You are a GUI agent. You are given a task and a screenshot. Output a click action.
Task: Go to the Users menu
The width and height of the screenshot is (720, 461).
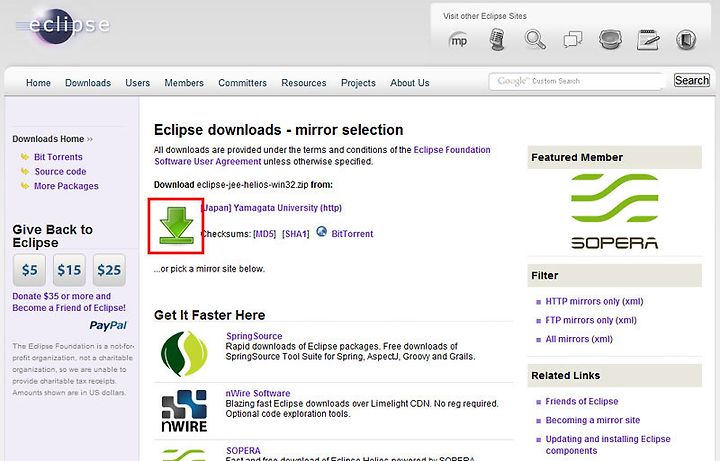(x=137, y=83)
